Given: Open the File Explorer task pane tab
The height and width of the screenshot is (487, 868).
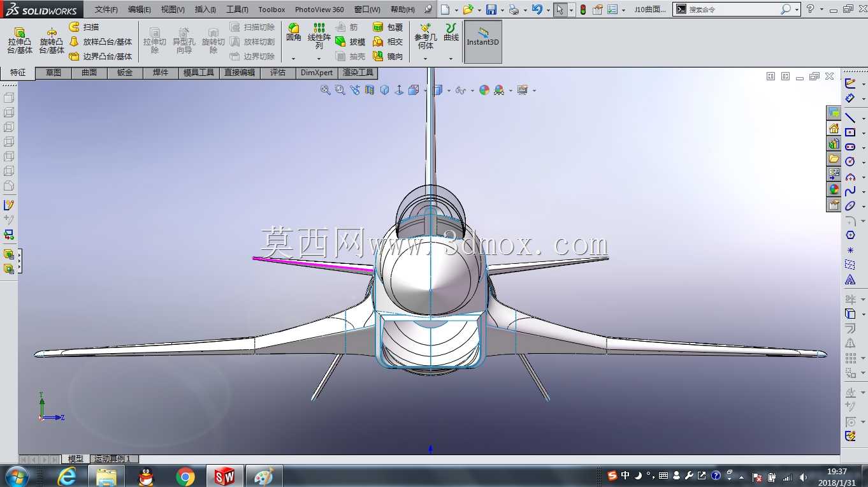Looking at the screenshot, I should coord(834,159).
